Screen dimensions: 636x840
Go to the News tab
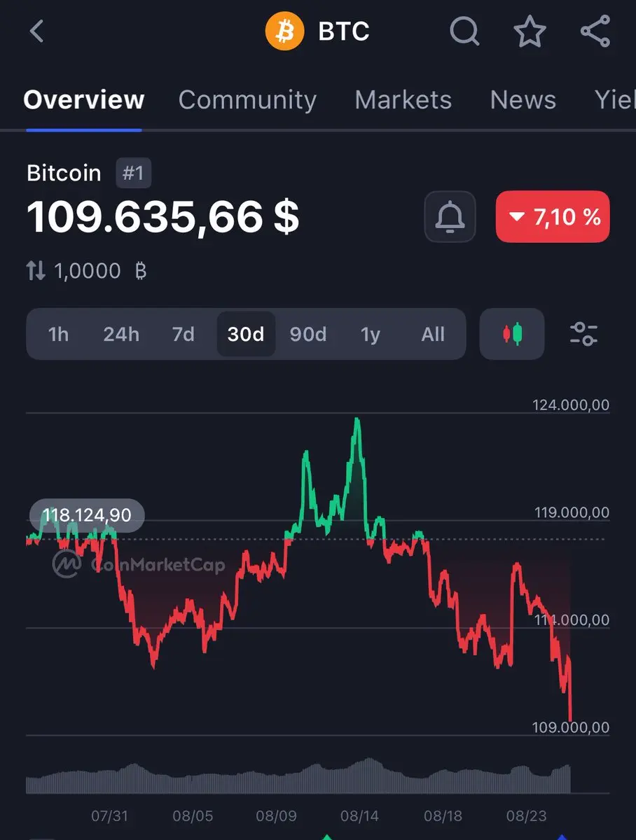pyautogui.click(x=523, y=100)
